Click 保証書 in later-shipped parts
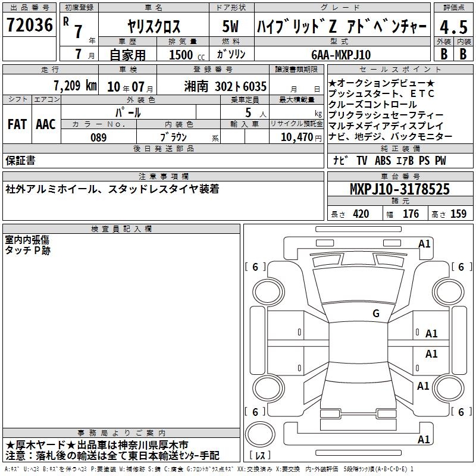This screenshot has width=476, height=476. 20,161
